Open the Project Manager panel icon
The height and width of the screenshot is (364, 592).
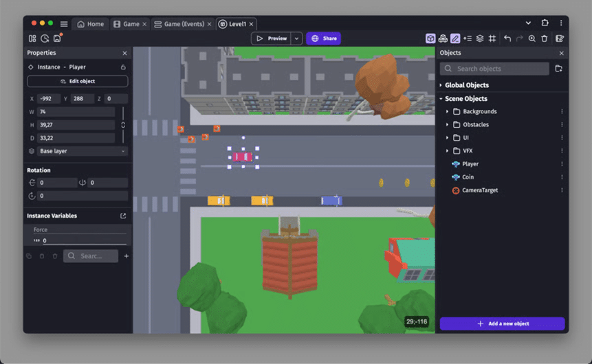click(x=32, y=38)
